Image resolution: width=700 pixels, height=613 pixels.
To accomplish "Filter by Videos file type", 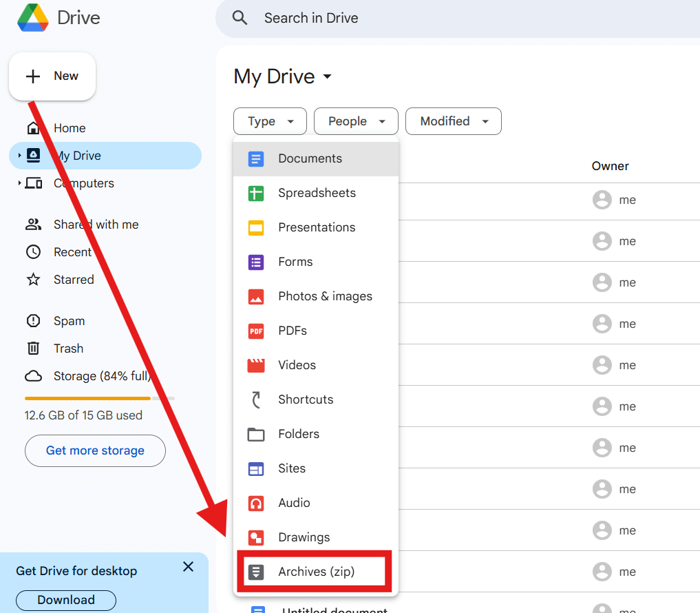I will click(297, 365).
